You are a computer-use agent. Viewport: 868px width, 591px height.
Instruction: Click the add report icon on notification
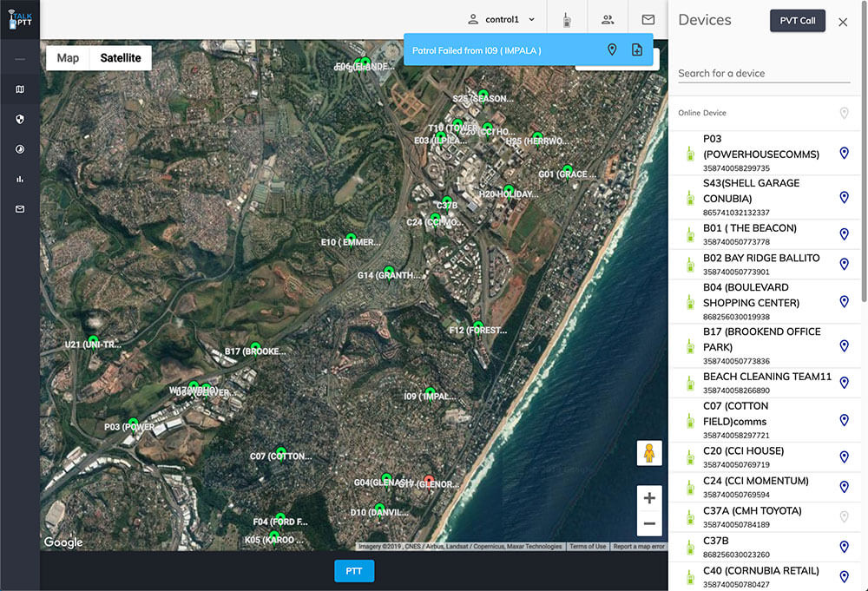636,50
